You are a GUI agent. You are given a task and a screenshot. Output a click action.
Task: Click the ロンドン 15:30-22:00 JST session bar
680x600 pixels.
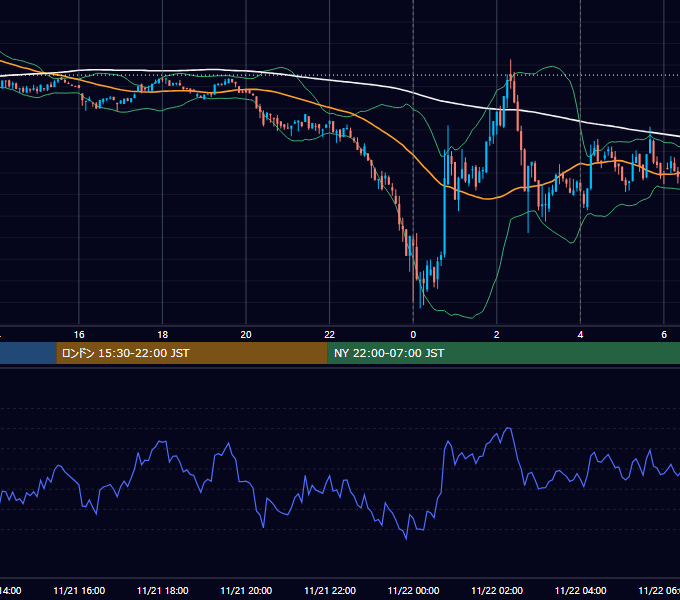coord(192,353)
